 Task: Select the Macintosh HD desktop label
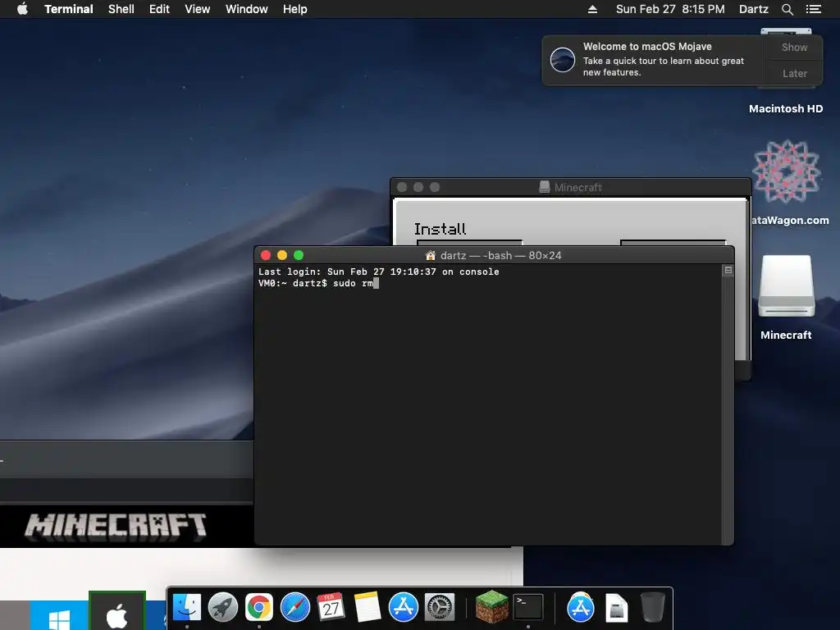[x=785, y=109]
